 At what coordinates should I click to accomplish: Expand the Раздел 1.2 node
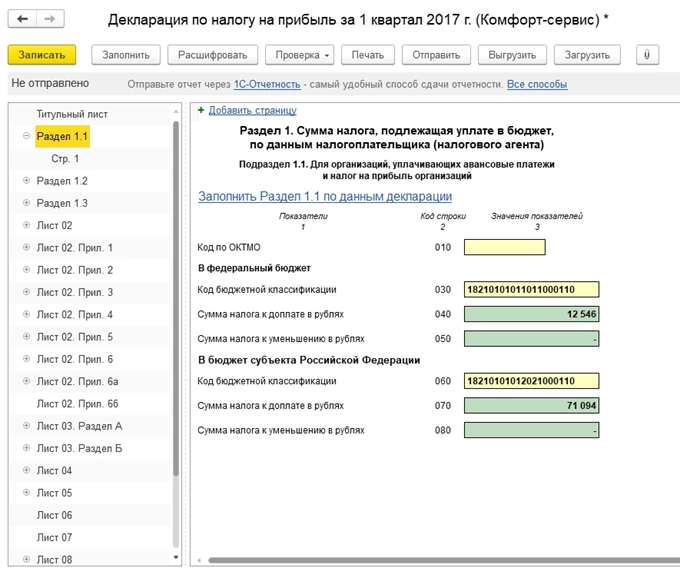26,180
